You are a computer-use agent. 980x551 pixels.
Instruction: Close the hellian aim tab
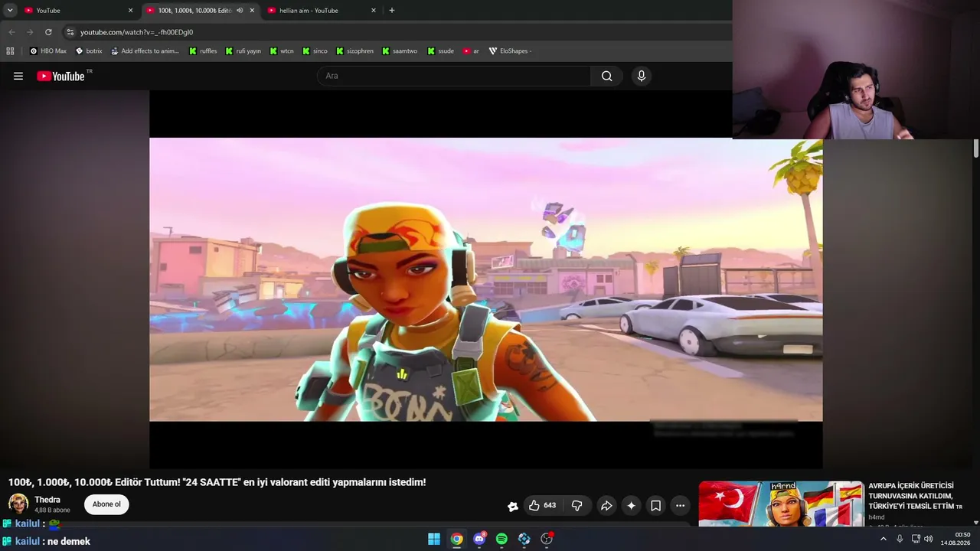(374, 11)
